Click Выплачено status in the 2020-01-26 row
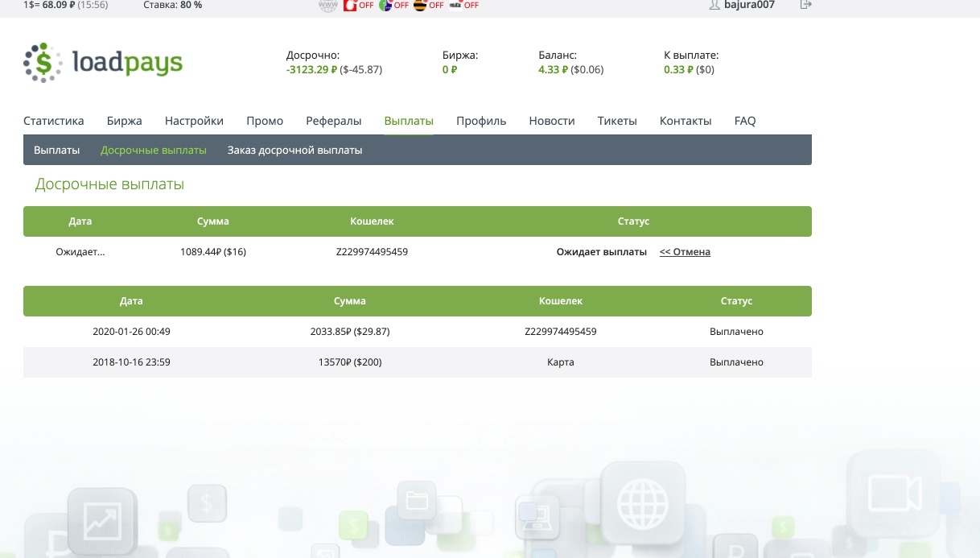This screenshot has height=558, width=980. click(736, 332)
